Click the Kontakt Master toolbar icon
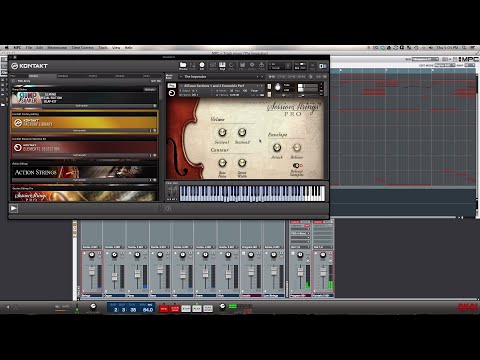Screen dimensions: 480x360 click(193, 65)
